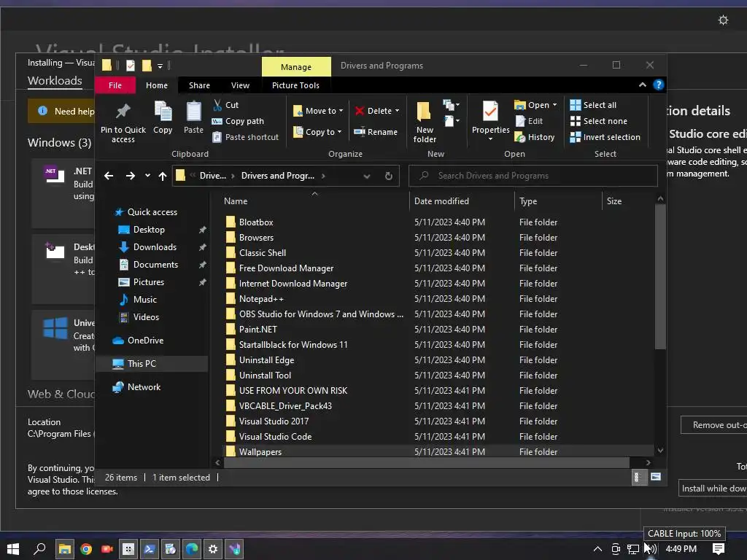Open the Picture Tools tab
Image resolution: width=747 pixels, height=560 pixels.
[295, 85]
